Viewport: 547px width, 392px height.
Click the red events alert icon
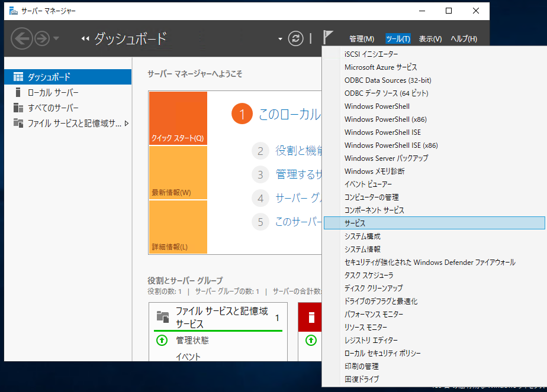[310, 317]
